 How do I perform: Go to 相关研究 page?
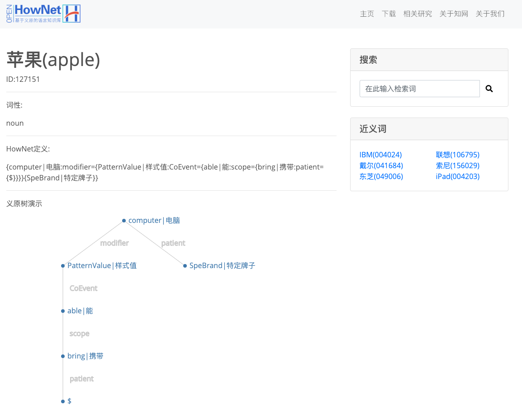[x=418, y=14]
